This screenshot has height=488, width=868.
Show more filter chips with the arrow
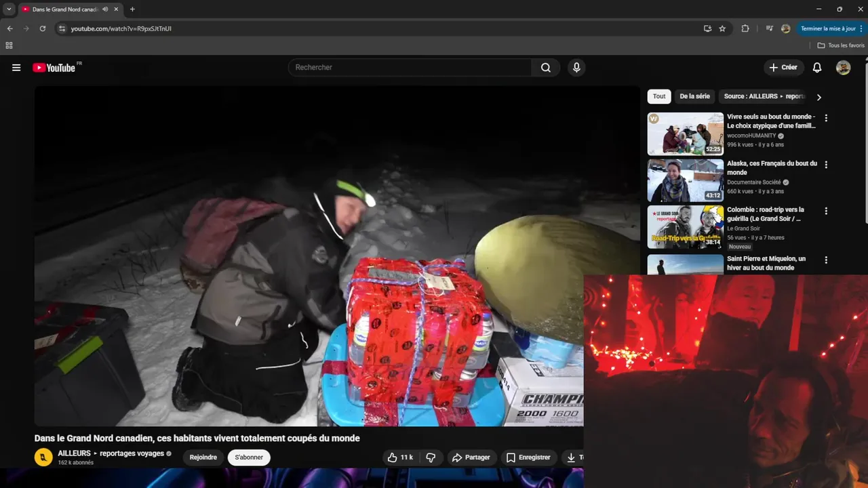(x=818, y=97)
